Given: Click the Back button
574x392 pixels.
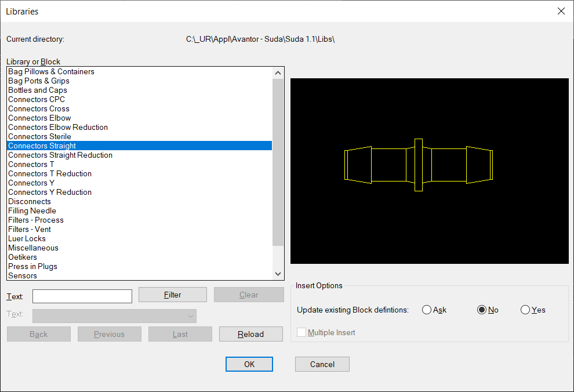Looking at the screenshot, I should pos(39,334).
